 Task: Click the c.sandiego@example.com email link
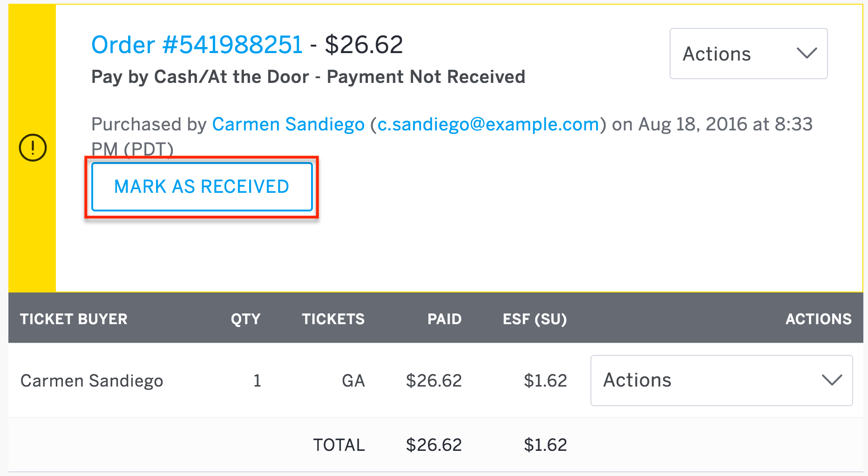(488, 124)
